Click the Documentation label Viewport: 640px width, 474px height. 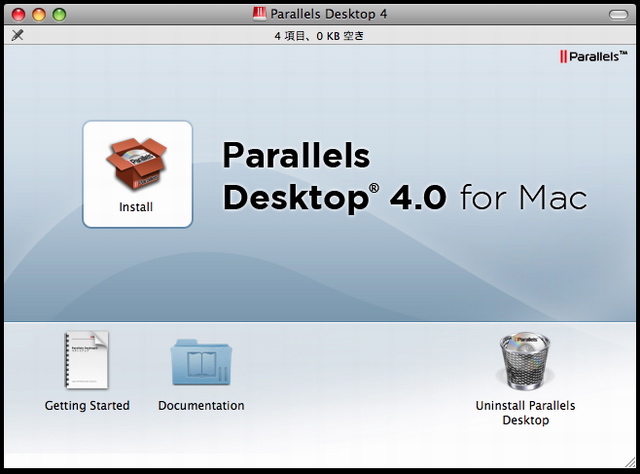201,405
